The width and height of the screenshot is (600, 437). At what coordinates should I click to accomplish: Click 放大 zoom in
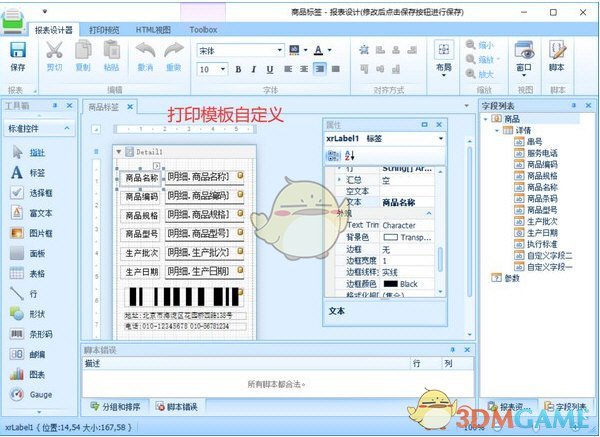click(480, 73)
